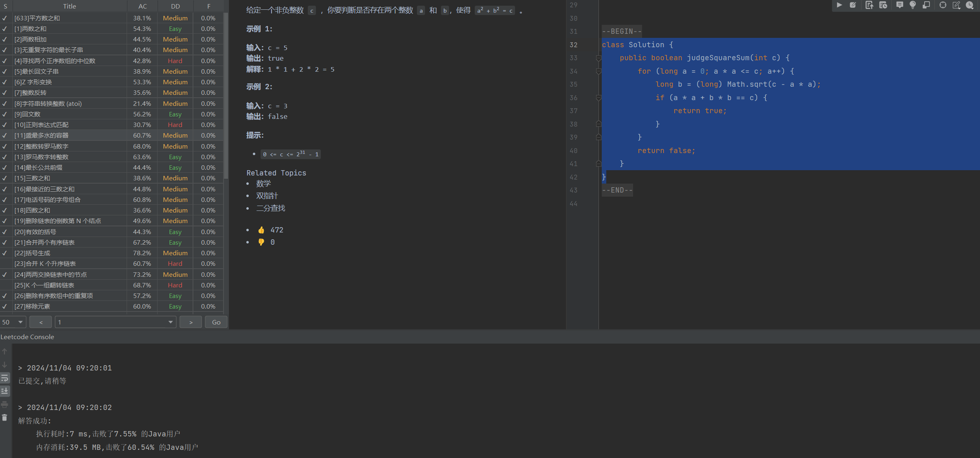Open the comments speech-bubble icon

click(899, 5)
